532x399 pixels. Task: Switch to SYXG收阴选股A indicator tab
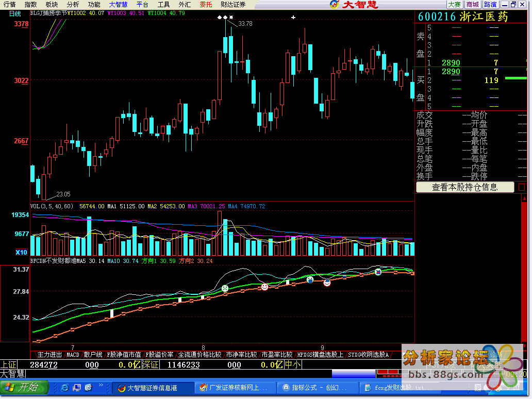tap(369, 355)
